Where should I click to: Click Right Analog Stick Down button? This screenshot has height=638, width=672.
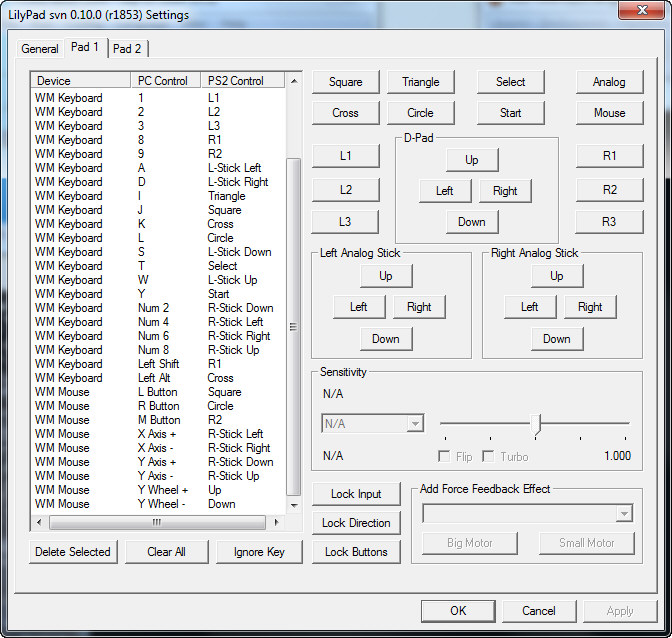coord(557,339)
